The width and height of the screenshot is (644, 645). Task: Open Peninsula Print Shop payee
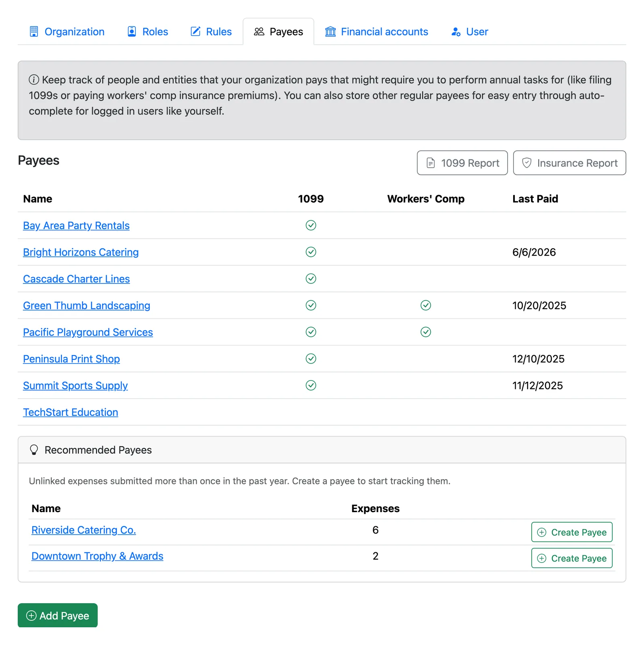click(x=71, y=359)
